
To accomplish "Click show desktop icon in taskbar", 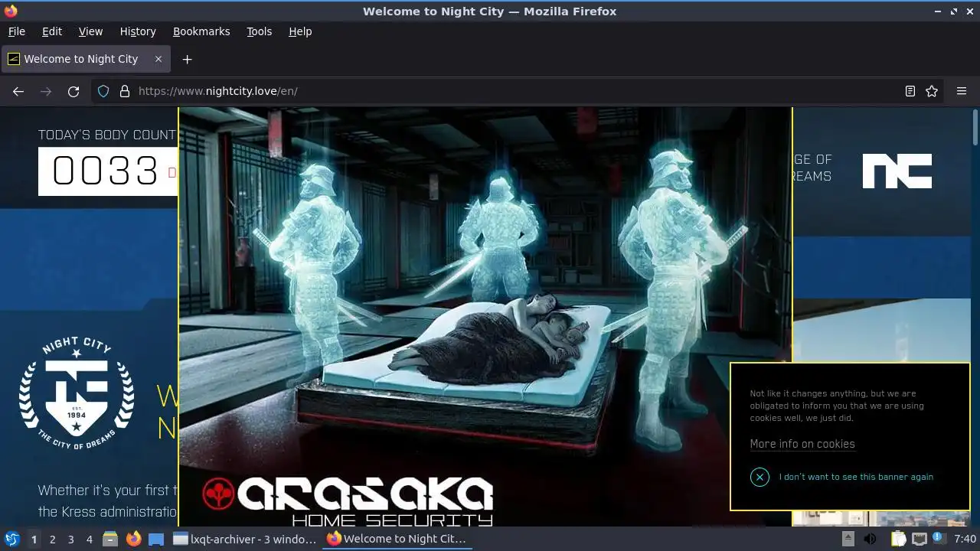I will 156,539.
